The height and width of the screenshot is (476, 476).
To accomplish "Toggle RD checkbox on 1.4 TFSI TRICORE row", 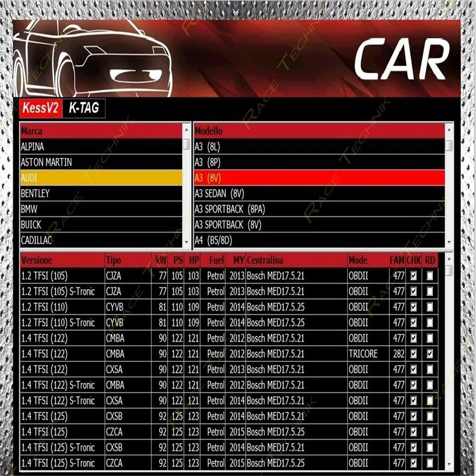I will tap(429, 354).
